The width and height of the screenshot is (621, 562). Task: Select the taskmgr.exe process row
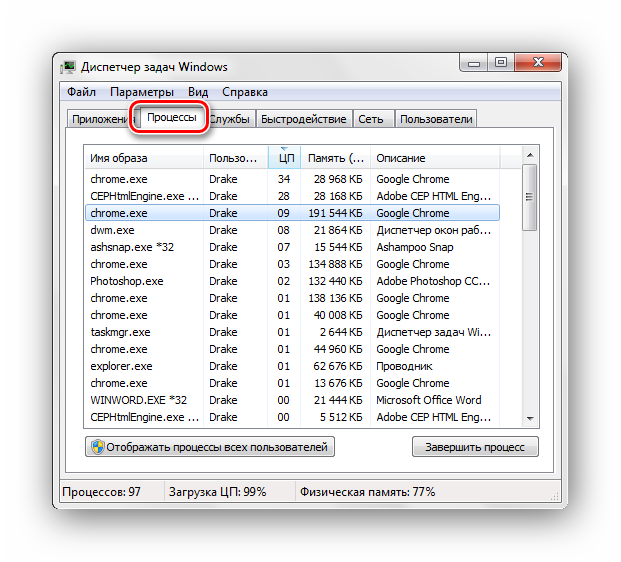click(292, 332)
